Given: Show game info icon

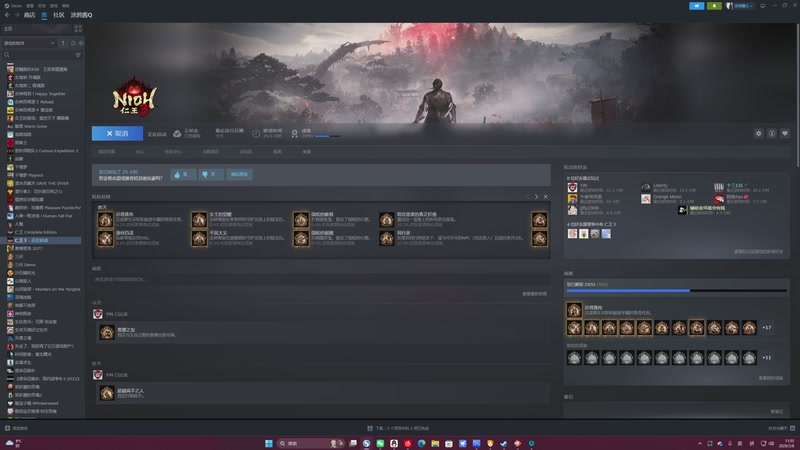Looking at the screenshot, I should coord(772,133).
